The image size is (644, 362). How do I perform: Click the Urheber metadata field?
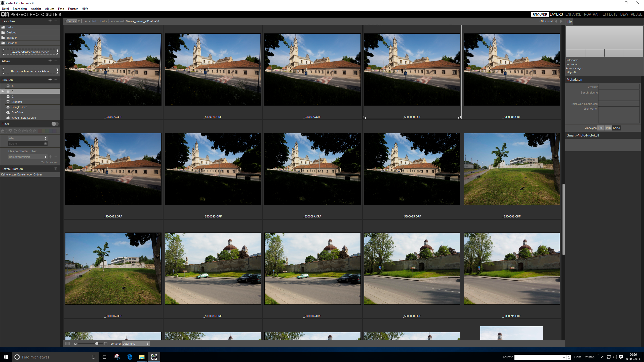click(x=619, y=87)
